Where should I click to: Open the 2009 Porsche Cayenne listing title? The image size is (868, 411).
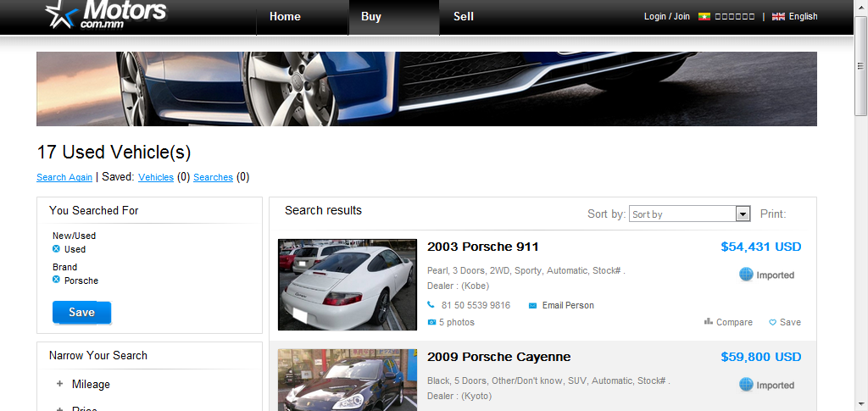coord(498,357)
